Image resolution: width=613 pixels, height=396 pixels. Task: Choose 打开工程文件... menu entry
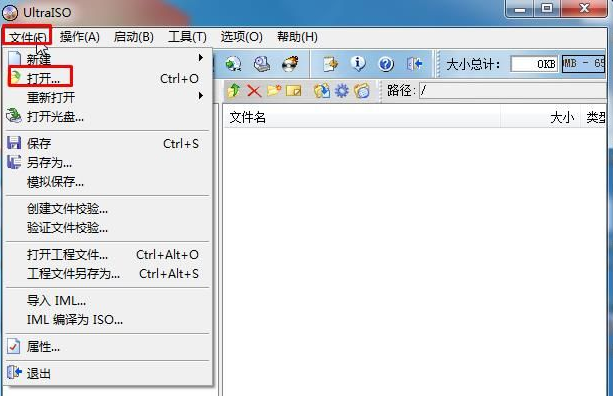point(108,254)
